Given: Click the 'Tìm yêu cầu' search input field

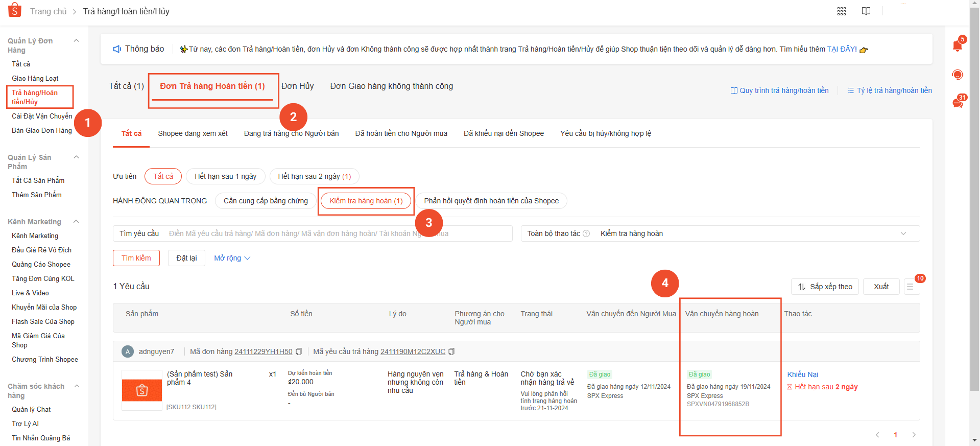Looking at the screenshot, I should coord(337,233).
